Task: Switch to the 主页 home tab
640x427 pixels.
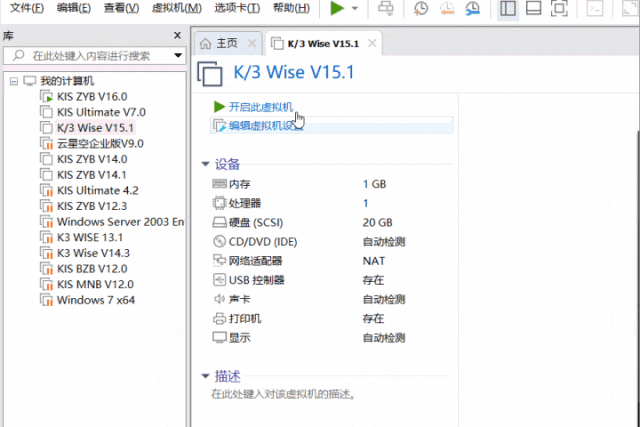Action: coord(227,43)
